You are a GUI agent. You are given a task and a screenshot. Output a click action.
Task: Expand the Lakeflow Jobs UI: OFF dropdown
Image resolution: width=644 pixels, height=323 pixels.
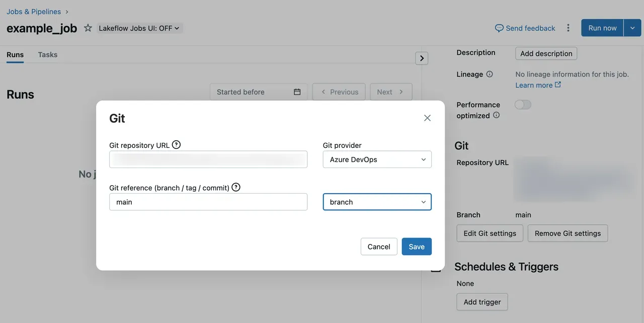coord(139,28)
